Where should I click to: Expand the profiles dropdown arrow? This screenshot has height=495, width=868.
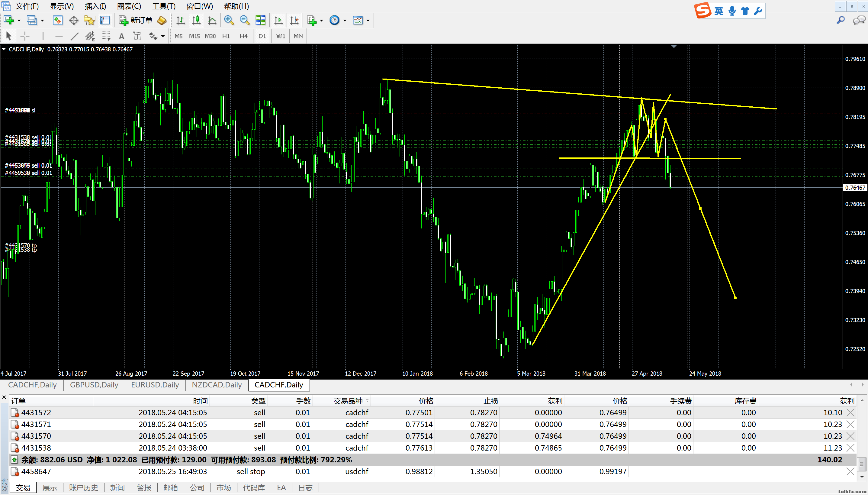43,21
